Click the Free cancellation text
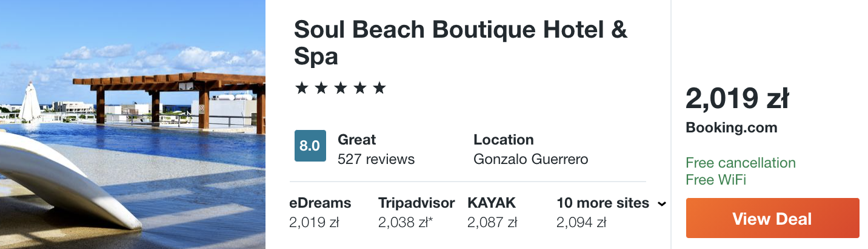 coord(740,163)
